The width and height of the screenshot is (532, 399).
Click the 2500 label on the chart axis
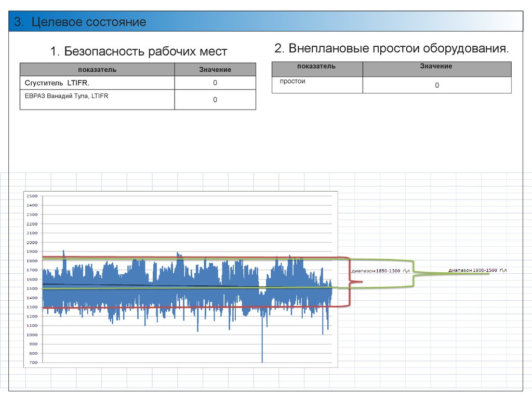[32, 196]
